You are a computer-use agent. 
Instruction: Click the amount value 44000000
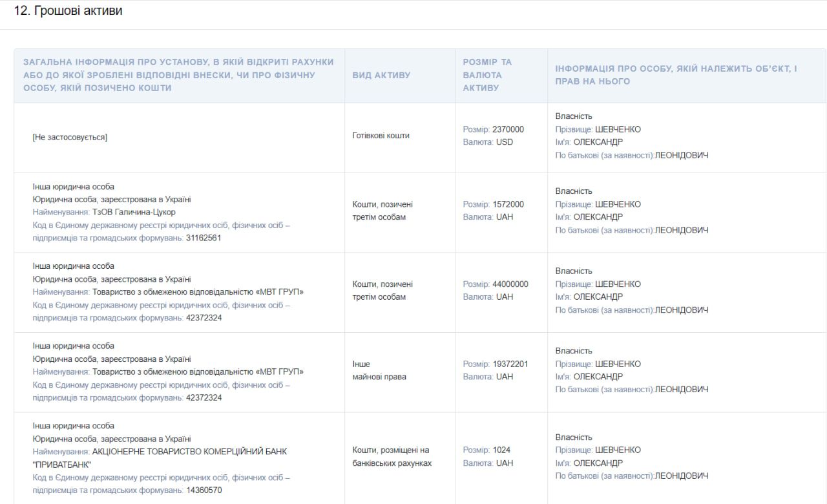[x=510, y=284]
